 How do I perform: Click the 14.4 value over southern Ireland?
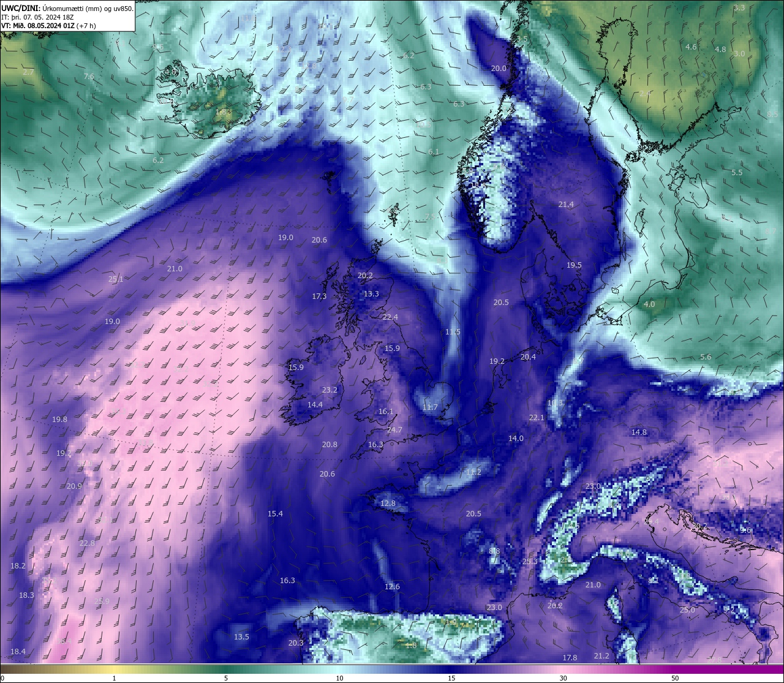coord(315,404)
